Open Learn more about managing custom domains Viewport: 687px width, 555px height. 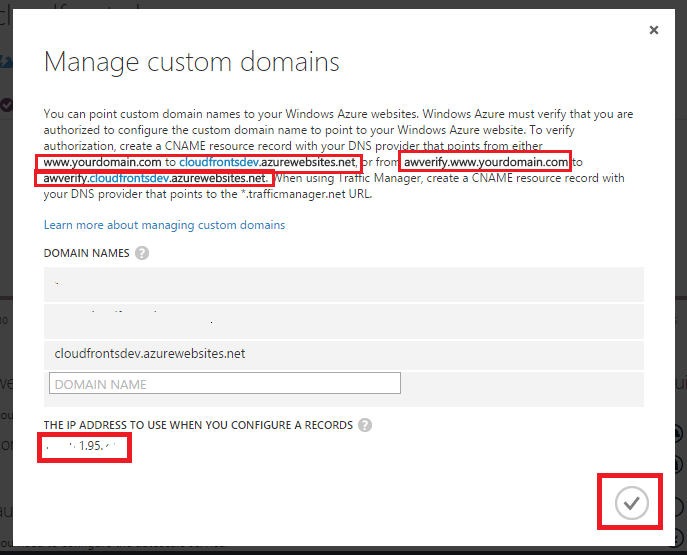click(x=164, y=225)
